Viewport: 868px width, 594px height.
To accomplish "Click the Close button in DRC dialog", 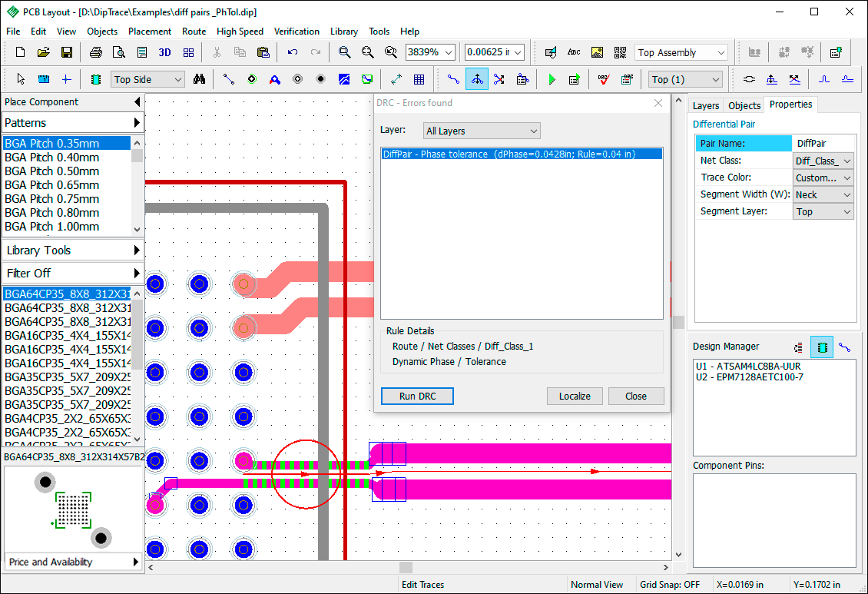I will tap(636, 396).
